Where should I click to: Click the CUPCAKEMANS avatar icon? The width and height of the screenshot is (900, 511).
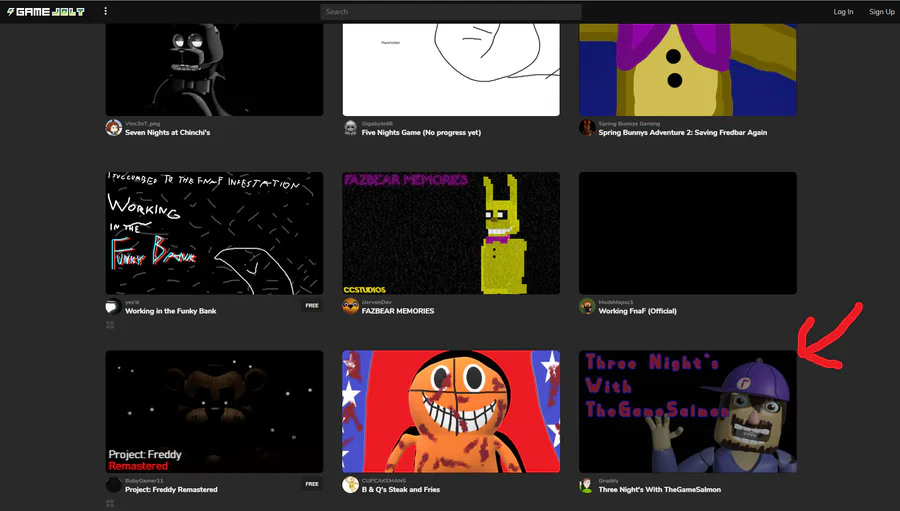(x=350, y=485)
